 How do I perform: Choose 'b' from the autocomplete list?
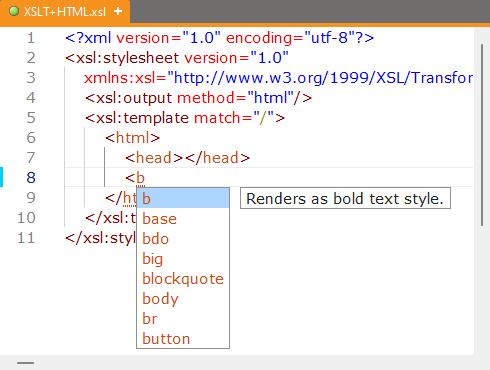183,199
